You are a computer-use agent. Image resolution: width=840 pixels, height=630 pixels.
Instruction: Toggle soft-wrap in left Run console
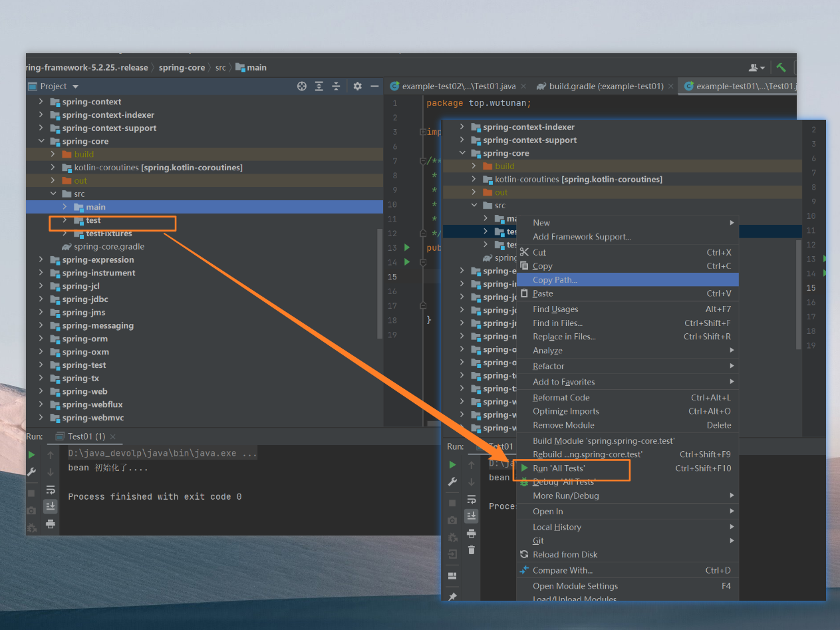tap(51, 490)
